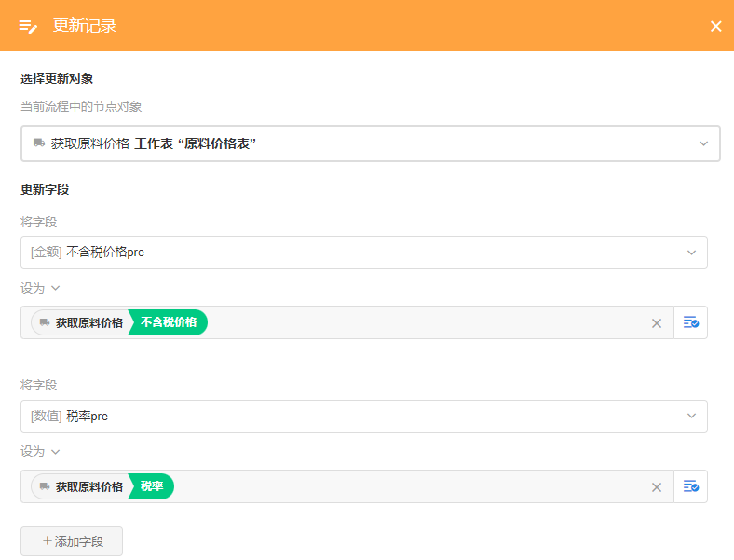Click the 不含税价格 green value tag

[168, 322]
